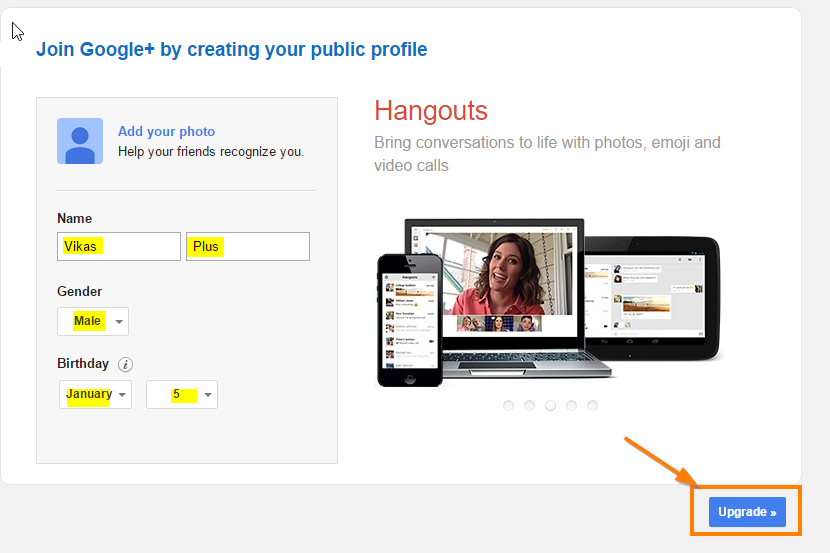Open the birthday day dropdown showing 5
Screen dimensions: 830x553
pos(182,394)
